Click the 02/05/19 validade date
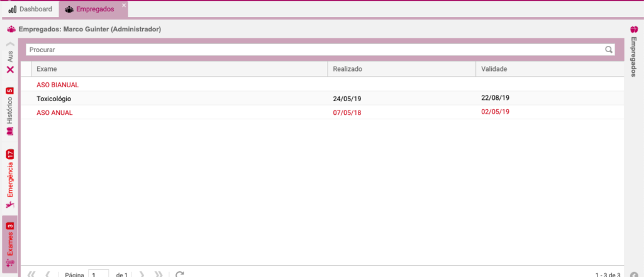Image resolution: width=644 pixels, height=277 pixels. coord(496,112)
